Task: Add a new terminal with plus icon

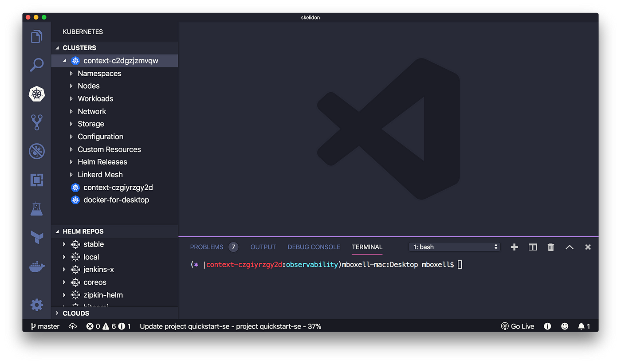Action: point(514,247)
